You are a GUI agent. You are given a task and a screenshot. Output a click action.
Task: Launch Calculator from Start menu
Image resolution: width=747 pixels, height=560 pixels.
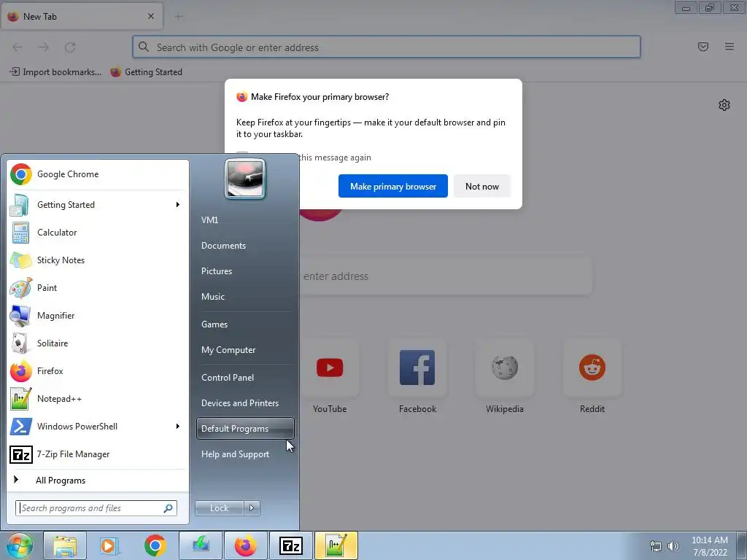tap(98, 233)
